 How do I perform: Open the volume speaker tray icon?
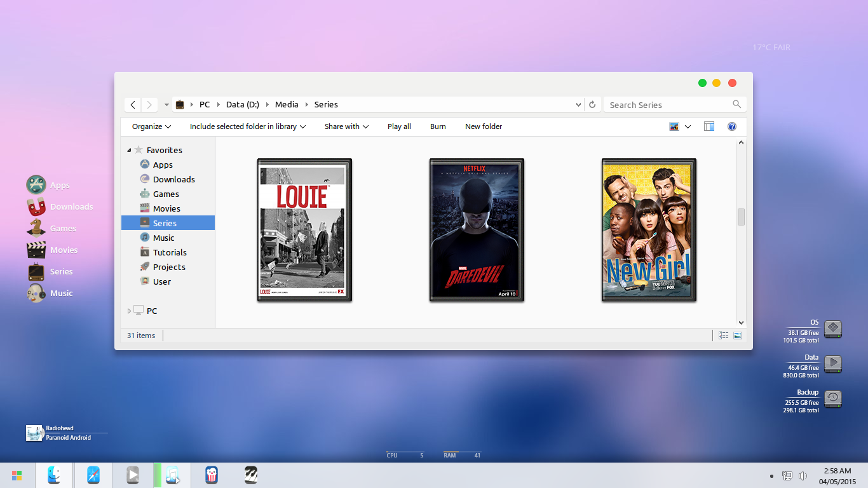[x=803, y=475]
